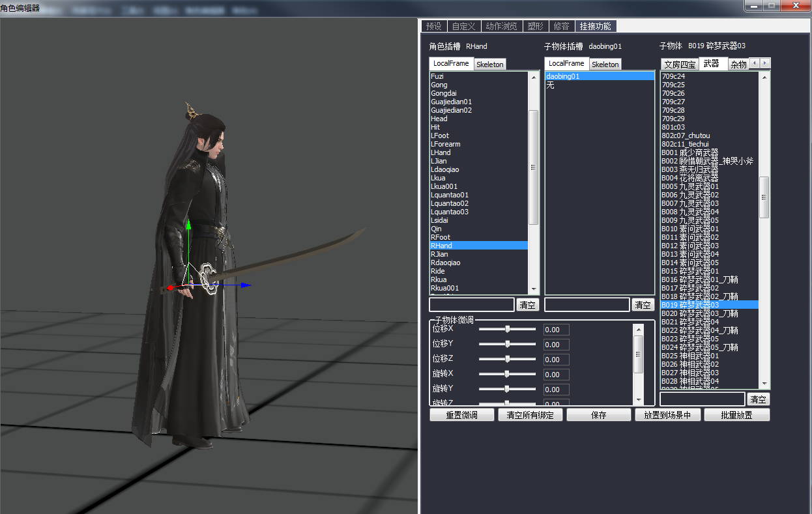The width and height of the screenshot is (812, 514).
Task: Switch to the 动作浏览 tab
Action: tap(502, 26)
